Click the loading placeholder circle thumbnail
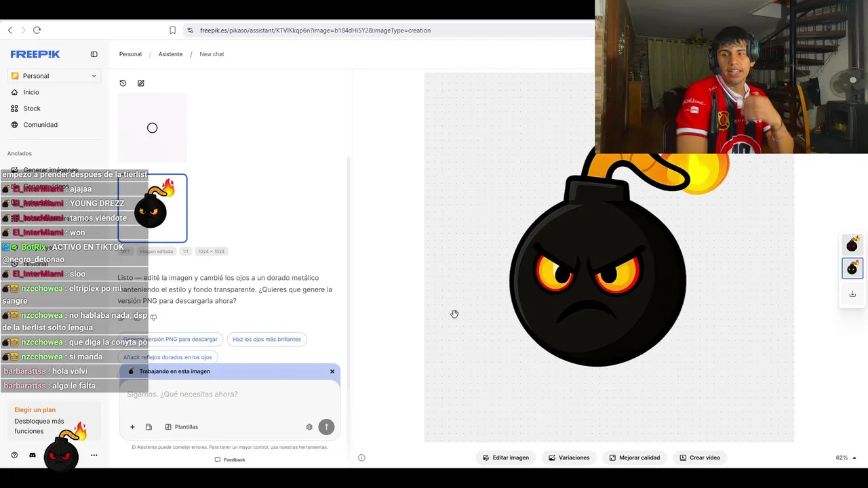Image resolution: width=868 pixels, height=488 pixels. [x=153, y=128]
